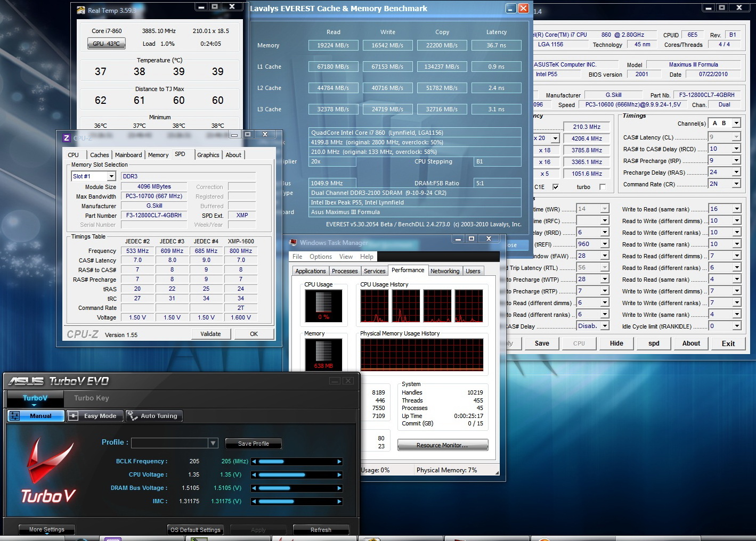Open the Disab. CAS# Delay dropdown
The image size is (756, 541).
(605, 326)
